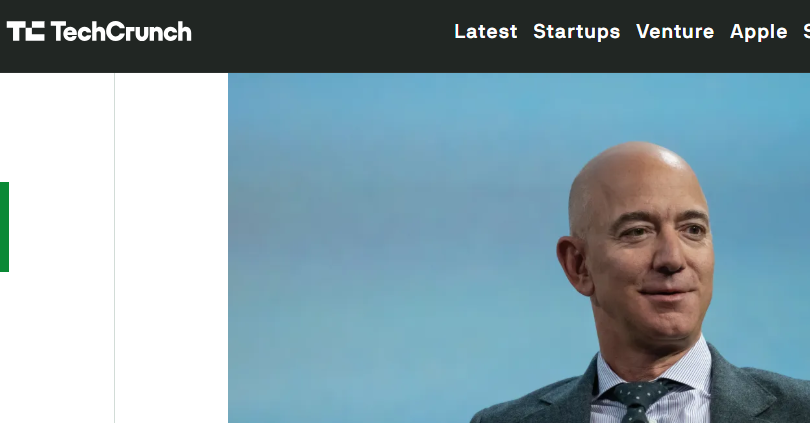Viewport: 810px width, 423px height.
Task: Click the blue backdrop of the hero image
Action: click(387, 232)
